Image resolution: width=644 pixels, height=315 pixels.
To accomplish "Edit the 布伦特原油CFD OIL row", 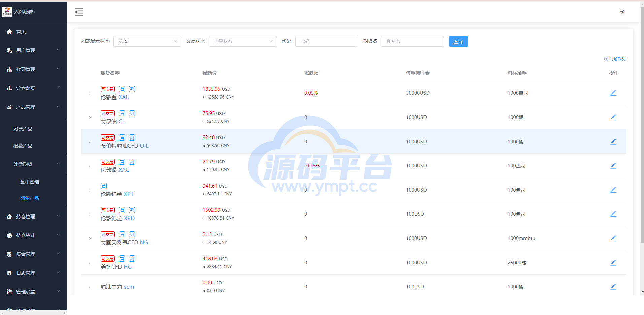I will click(x=613, y=142).
